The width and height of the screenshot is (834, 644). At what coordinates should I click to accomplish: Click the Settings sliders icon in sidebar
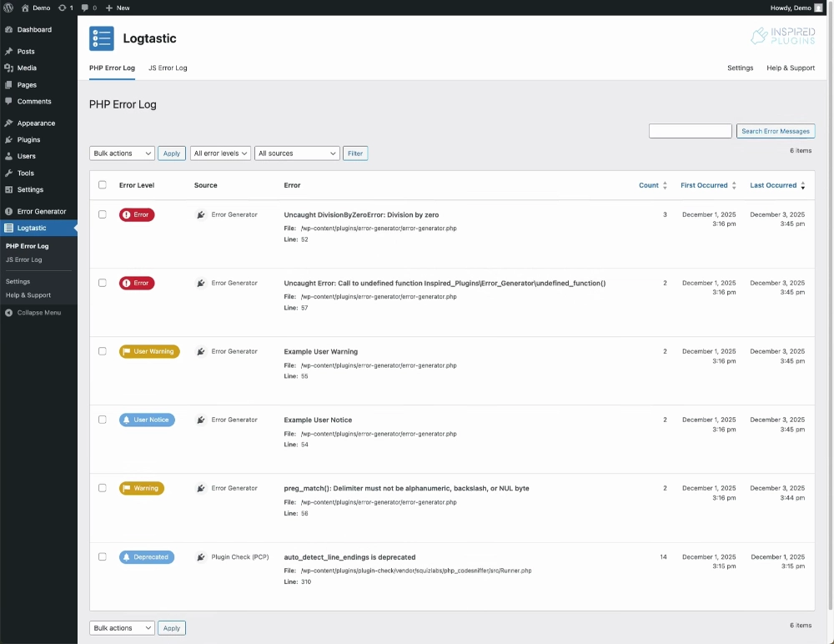[x=8, y=189]
